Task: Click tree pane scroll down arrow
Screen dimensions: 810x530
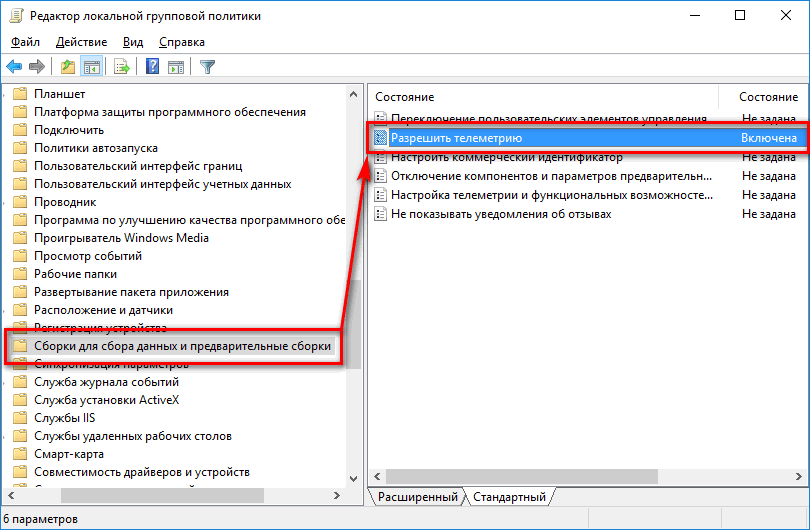Action: point(353,478)
